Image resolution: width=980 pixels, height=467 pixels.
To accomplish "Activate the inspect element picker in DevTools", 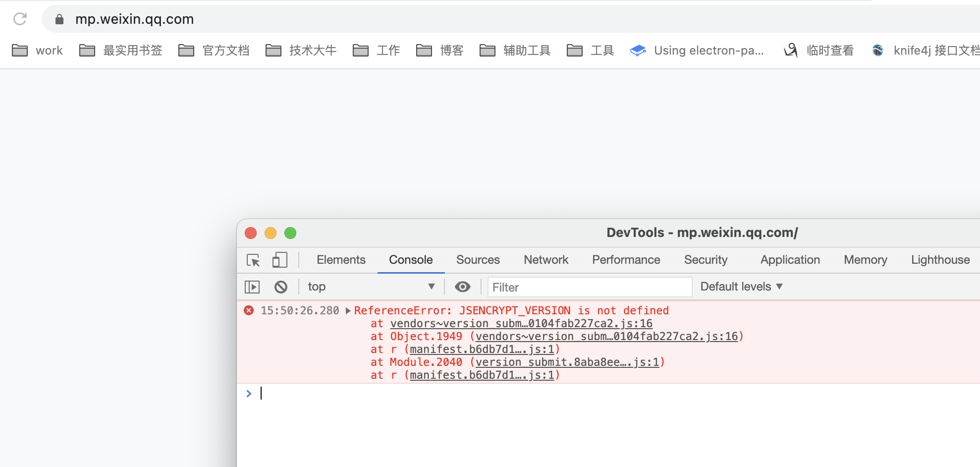I will [253, 260].
